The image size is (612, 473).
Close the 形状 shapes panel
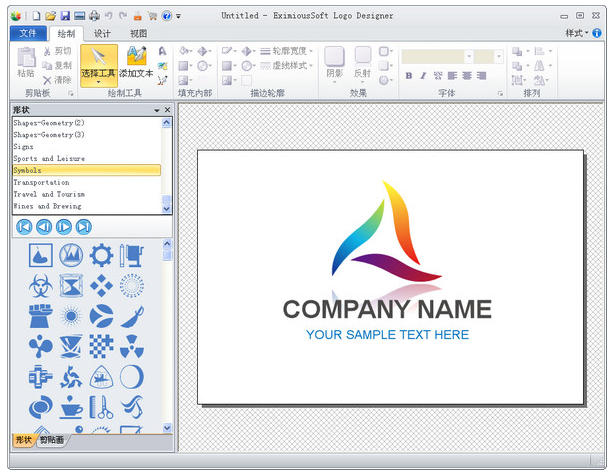point(167,110)
